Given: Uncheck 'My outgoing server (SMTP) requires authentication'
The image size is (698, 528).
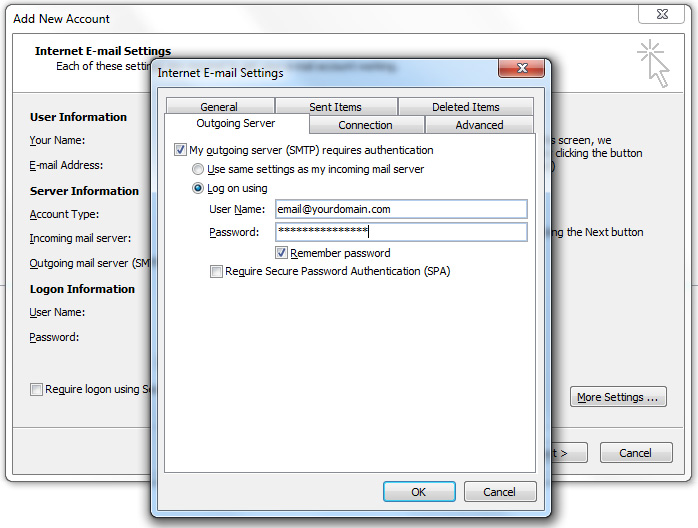Looking at the screenshot, I should point(180,150).
